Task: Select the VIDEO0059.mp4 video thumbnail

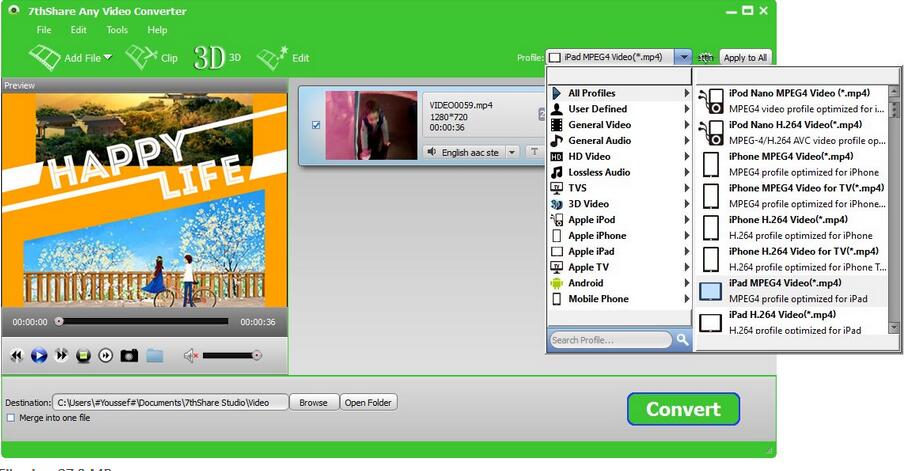Action: (371, 125)
